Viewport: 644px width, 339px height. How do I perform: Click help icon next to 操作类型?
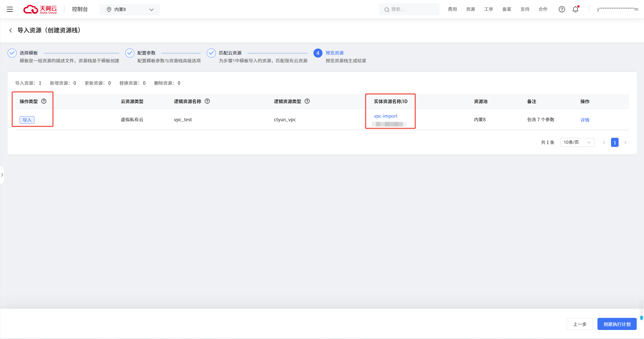click(44, 101)
